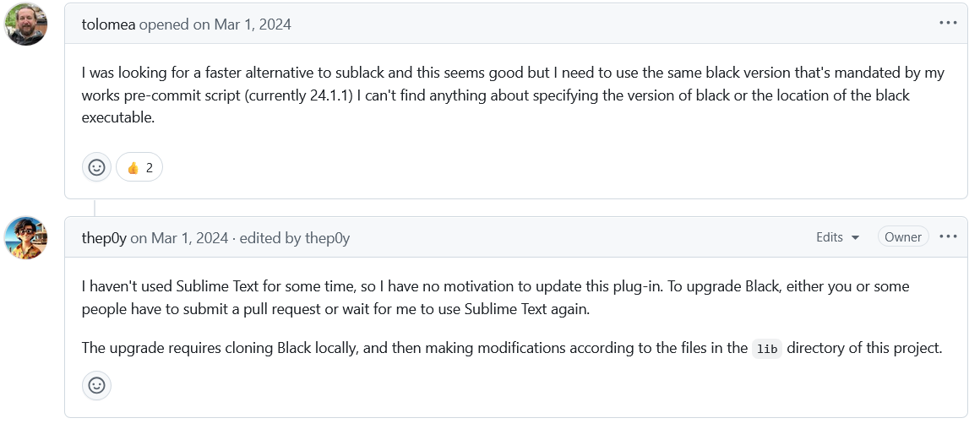980x429 pixels.
Task: Click the 'edited by thep0y' text
Action: (x=294, y=238)
